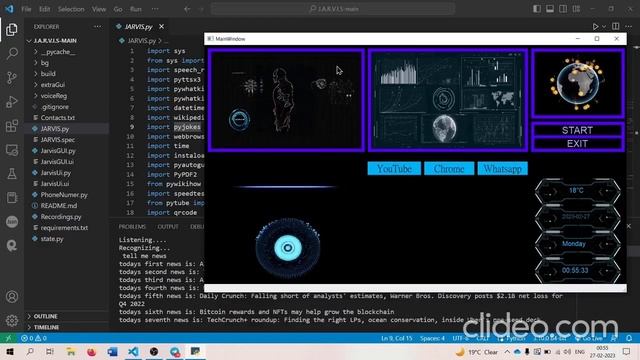Viewport: 640px width, 360px height.
Task: Open Word from the taskbar
Action: click(112, 352)
